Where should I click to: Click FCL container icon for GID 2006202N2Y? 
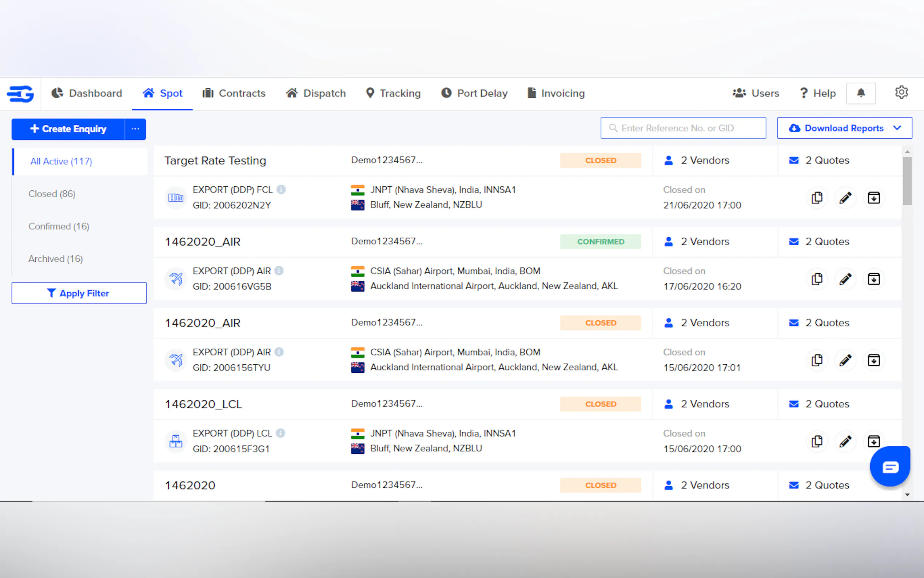[176, 198]
